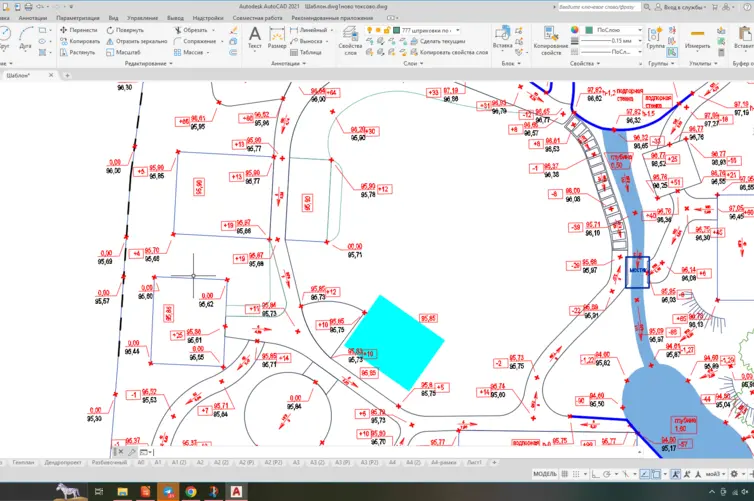Draw an arc with Дуга tool

coord(25,38)
